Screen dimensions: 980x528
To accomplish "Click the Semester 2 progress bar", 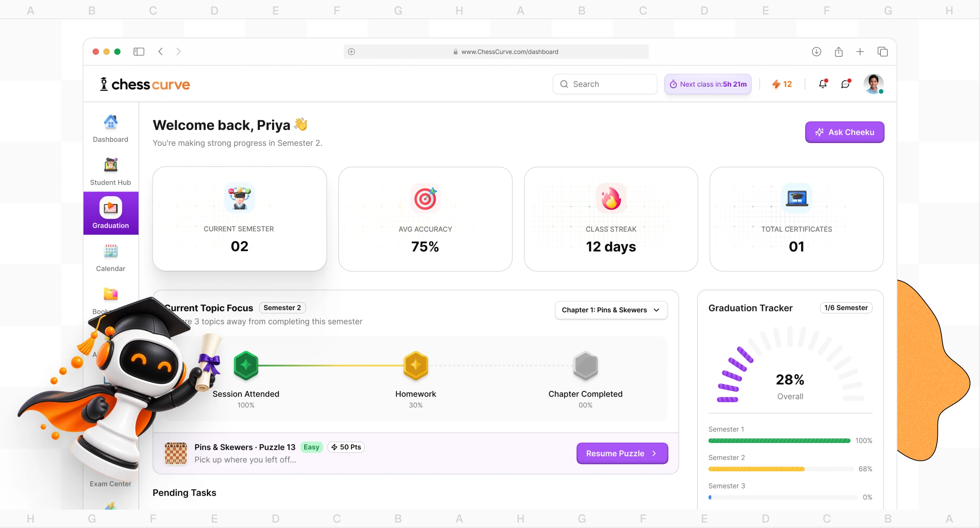I will (781, 469).
